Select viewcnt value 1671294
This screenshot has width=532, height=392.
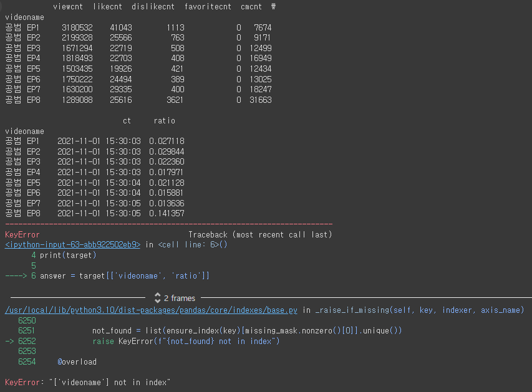click(x=77, y=48)
